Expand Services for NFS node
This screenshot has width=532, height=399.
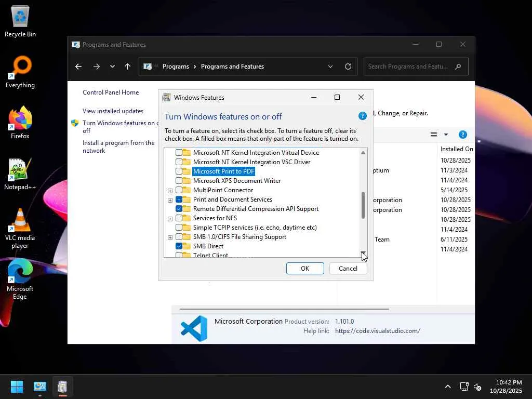[170, 219]
